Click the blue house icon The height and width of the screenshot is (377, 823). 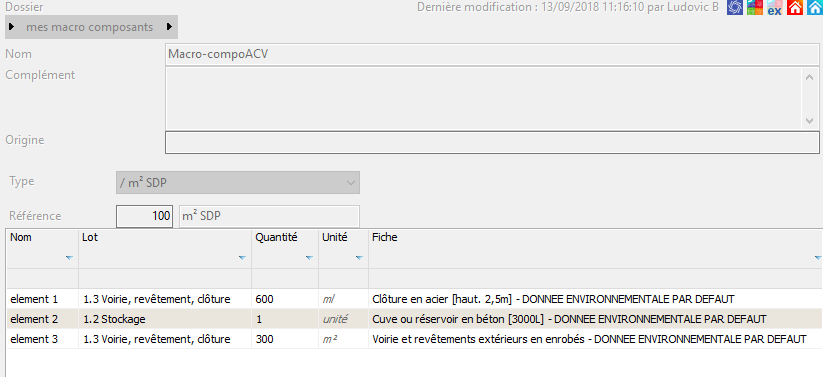pos(815,7)
